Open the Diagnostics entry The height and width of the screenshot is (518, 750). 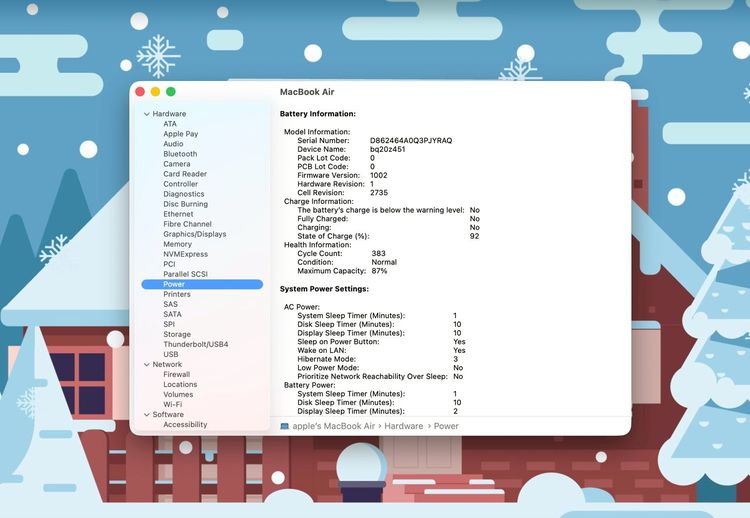click(184, 194)
